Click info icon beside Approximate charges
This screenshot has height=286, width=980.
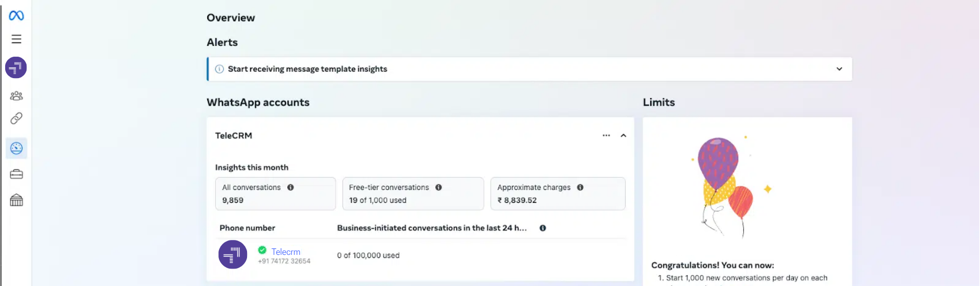point(580,187)
